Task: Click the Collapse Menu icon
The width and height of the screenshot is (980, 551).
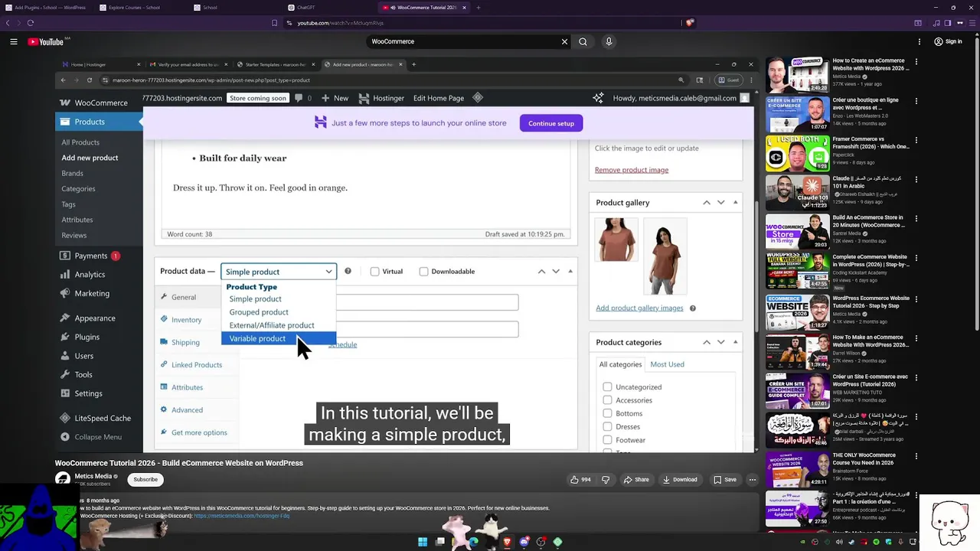Action: [67, 437]
